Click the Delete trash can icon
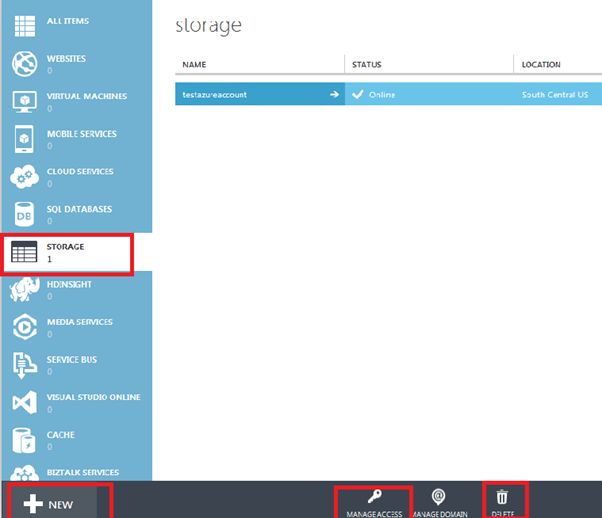Viewport: 602px width, 518px height. click(x=502, y=496)
